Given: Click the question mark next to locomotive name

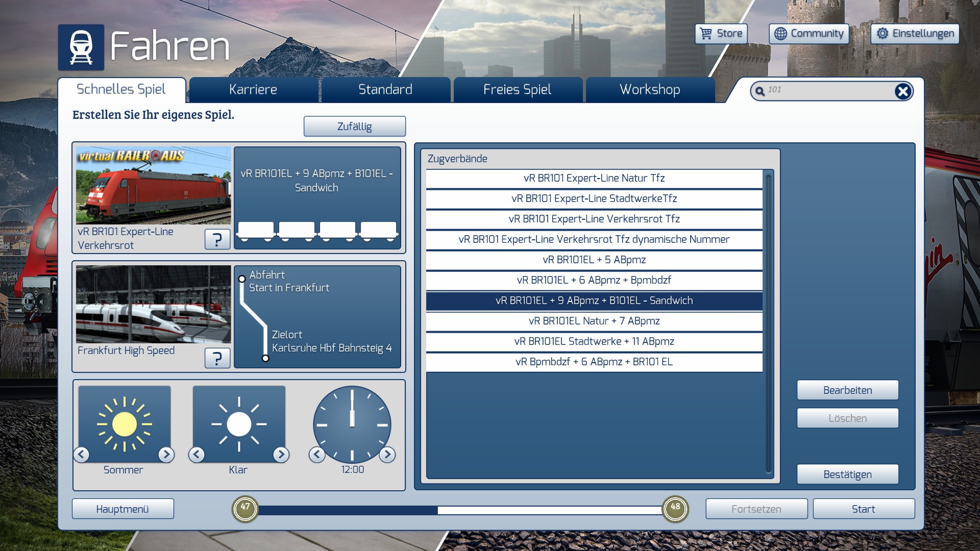Looking at the screenshot, I should coord(217,239).
